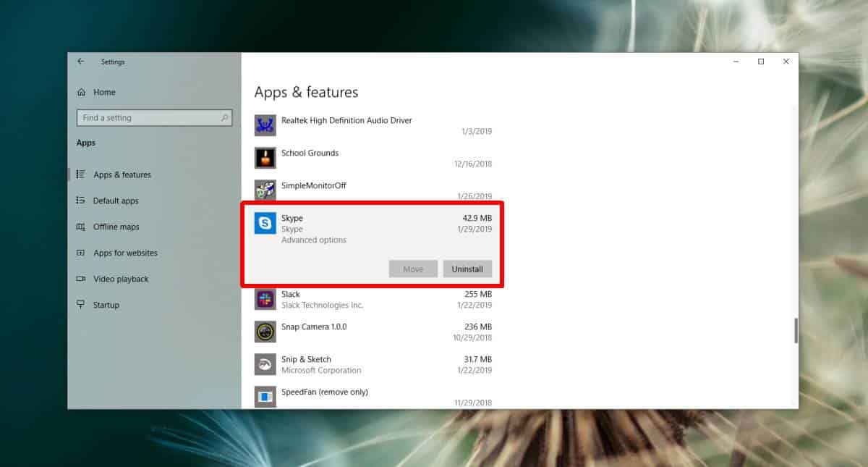Viewport: 868px width, 467px height.
Task: Click the Startup icon in sidebar
Action: pos(81,305)
